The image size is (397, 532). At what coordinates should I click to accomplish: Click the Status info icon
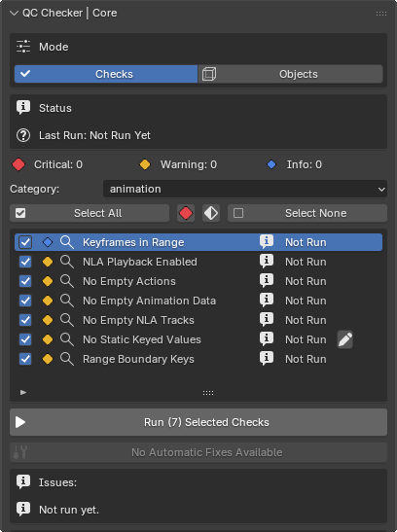coord(23,108)
